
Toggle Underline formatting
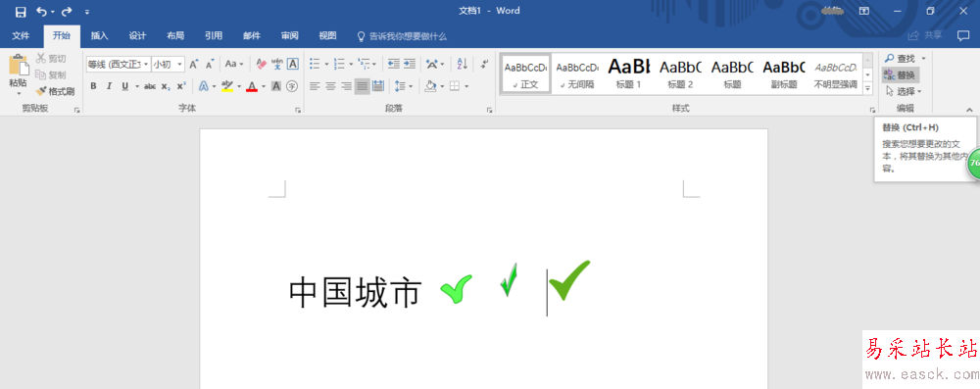pos(125,86)
